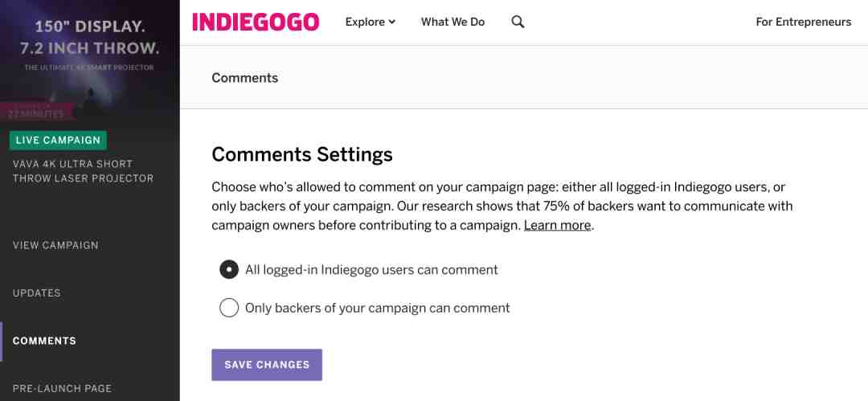Open Updates in the sidebar
The height and width of the screenshot is (401, 868).
click(36, 293)
